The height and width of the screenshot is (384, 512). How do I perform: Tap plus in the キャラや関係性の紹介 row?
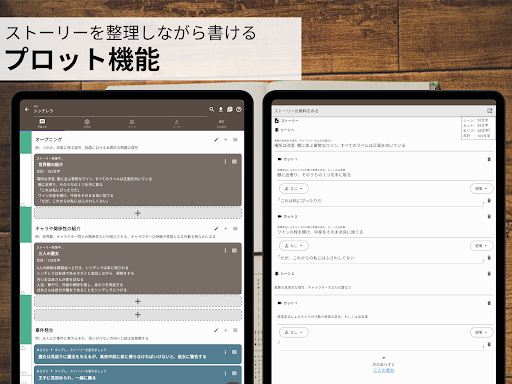click(226, 229)
